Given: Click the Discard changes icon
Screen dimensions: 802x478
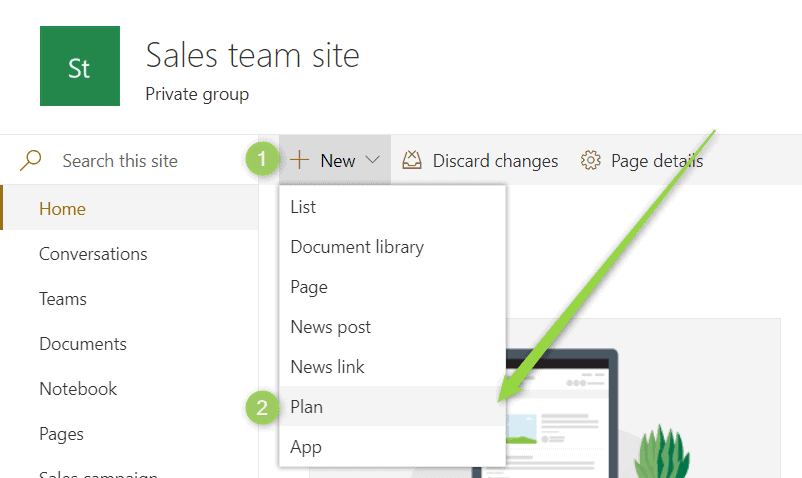Looking at the screenshot, I should click(x=412, y=160).
